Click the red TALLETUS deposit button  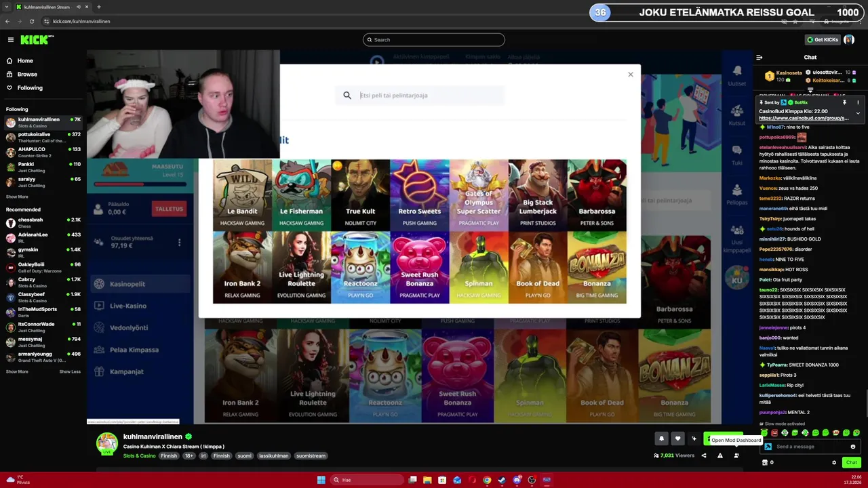pyautogui.click(x=169, y=209)
